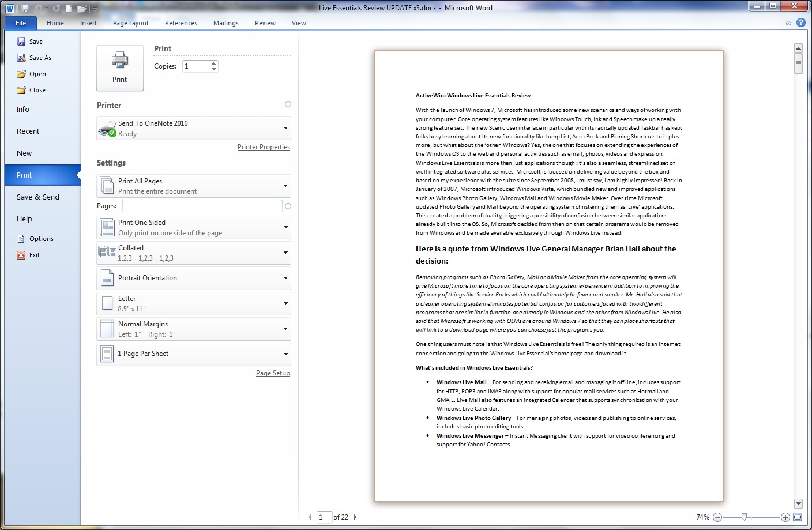Click the large Print button with printer icon
Image resolution: width=812 pixels, height=530 pixels.
(120, 68)
